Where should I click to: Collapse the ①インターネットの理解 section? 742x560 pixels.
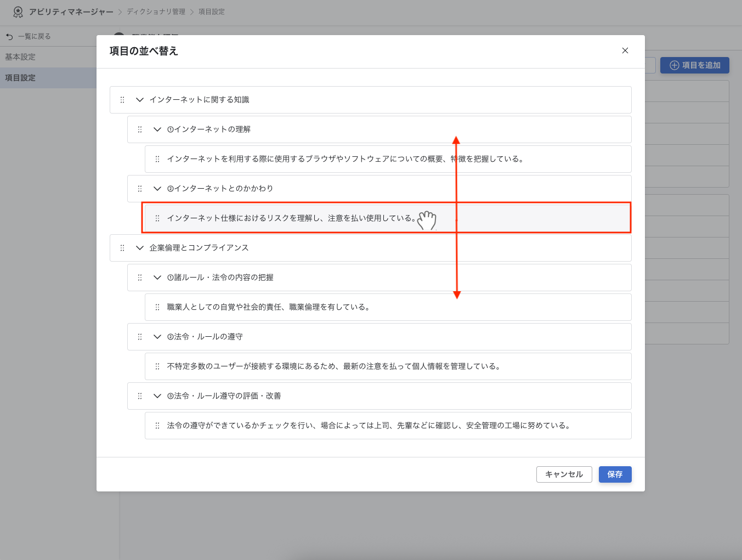(157, 129)
